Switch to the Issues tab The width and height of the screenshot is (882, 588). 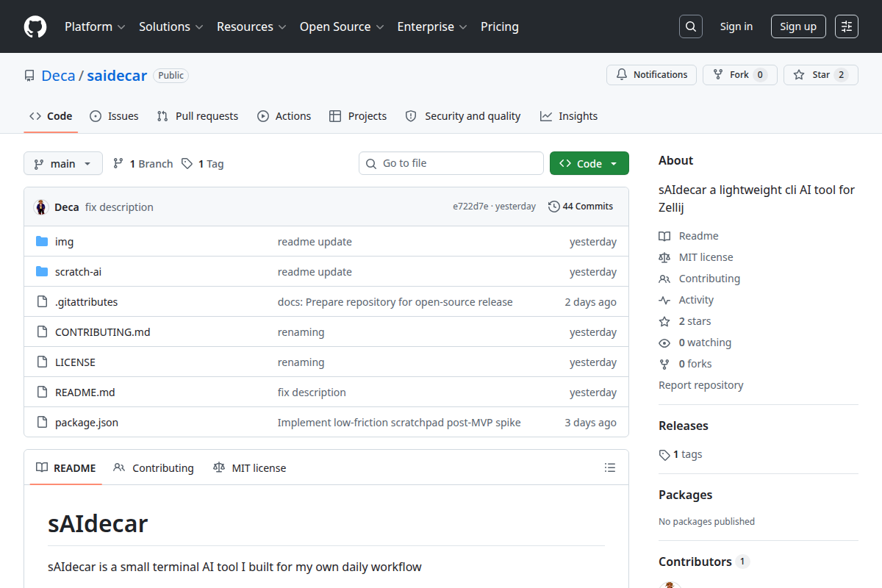114,116
